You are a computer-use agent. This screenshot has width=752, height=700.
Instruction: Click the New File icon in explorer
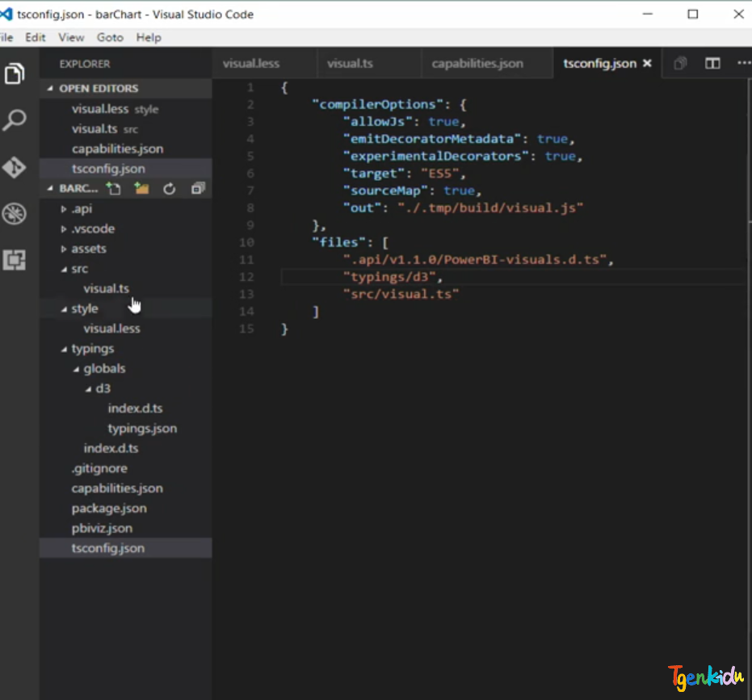point(114,189)
